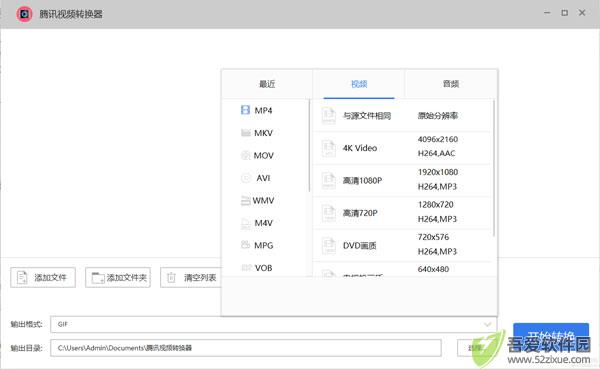Viewport: 600px width, 369px height.
Task: Select the MP4 format icon
Action: (x=245, y=110)
